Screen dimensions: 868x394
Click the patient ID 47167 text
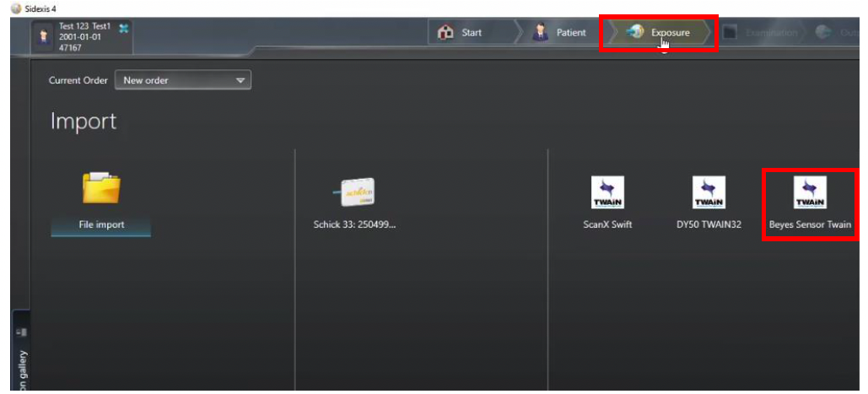[70, 47]
